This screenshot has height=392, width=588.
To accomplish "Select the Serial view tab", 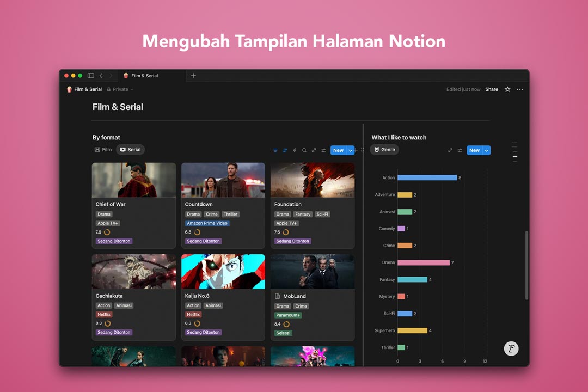I will [130, 149].
